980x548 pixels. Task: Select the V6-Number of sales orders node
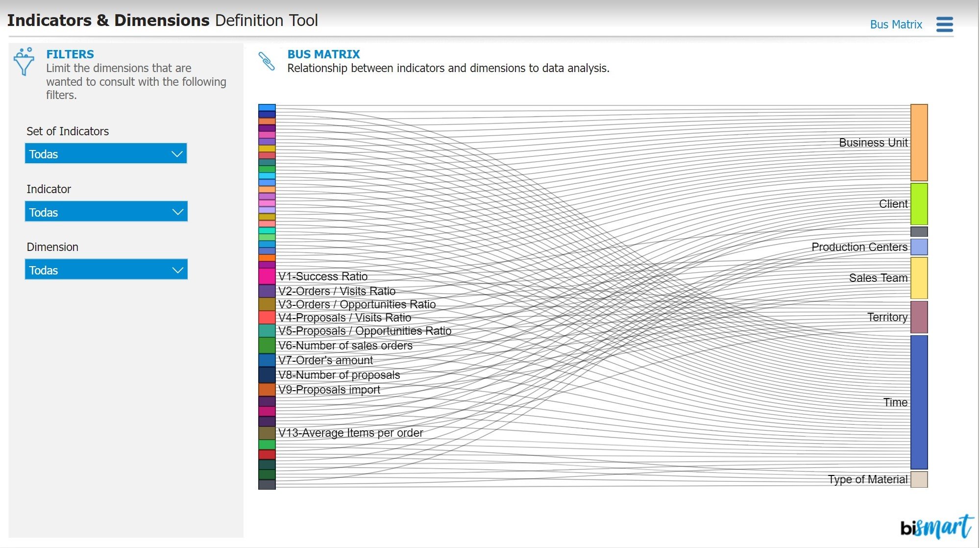coord(267,345)
